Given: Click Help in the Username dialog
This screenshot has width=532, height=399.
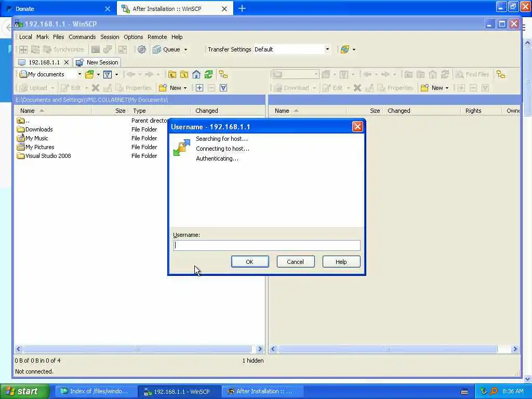Looking at the screenshot, I should pyautogui.click(x=341, y=262).
